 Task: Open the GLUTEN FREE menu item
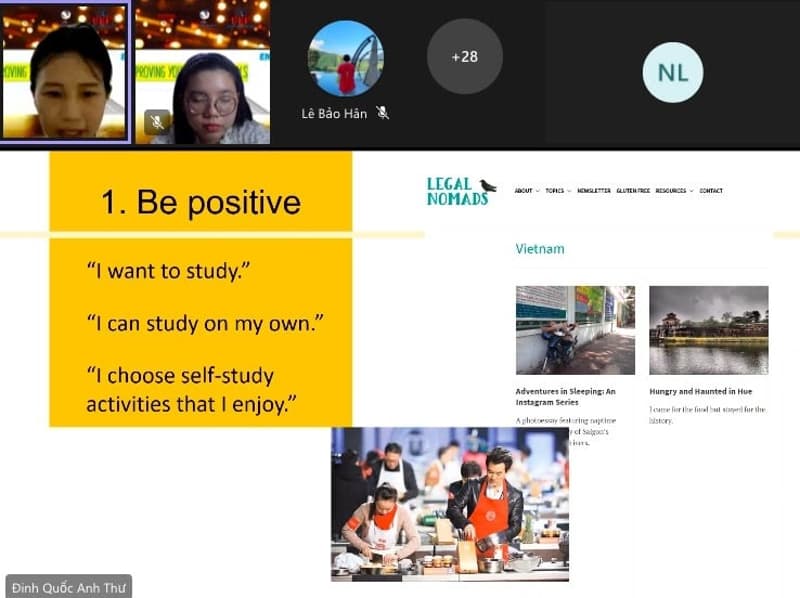(x=633, y=191)
